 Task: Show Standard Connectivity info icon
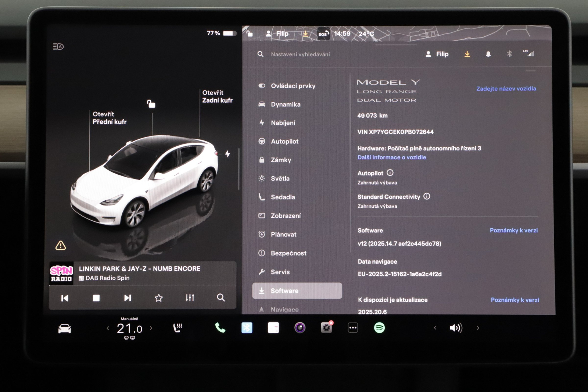point(427,196)
